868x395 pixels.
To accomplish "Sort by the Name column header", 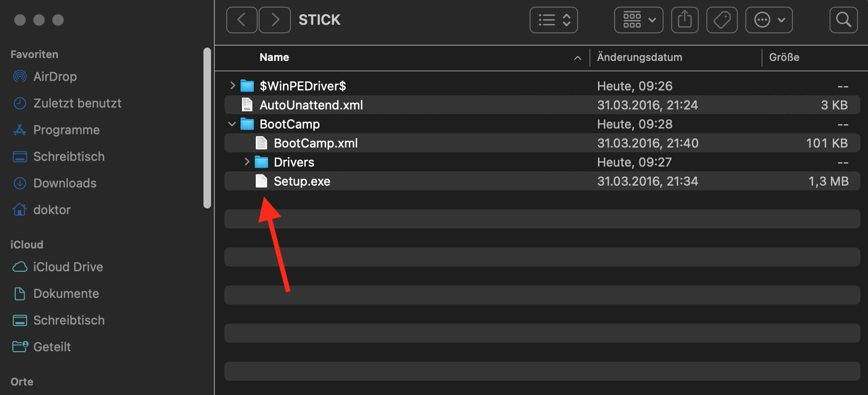I will coord(274,58).
